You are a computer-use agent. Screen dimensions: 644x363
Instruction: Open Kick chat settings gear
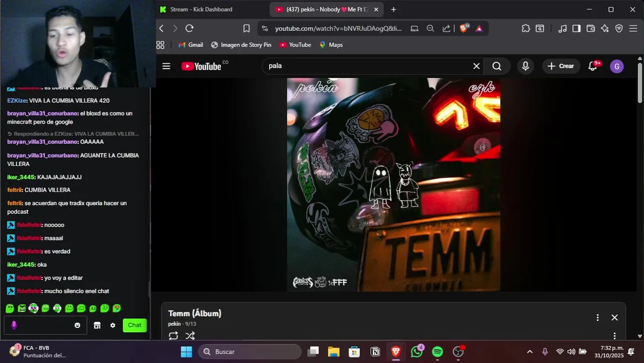coord(113,325)
